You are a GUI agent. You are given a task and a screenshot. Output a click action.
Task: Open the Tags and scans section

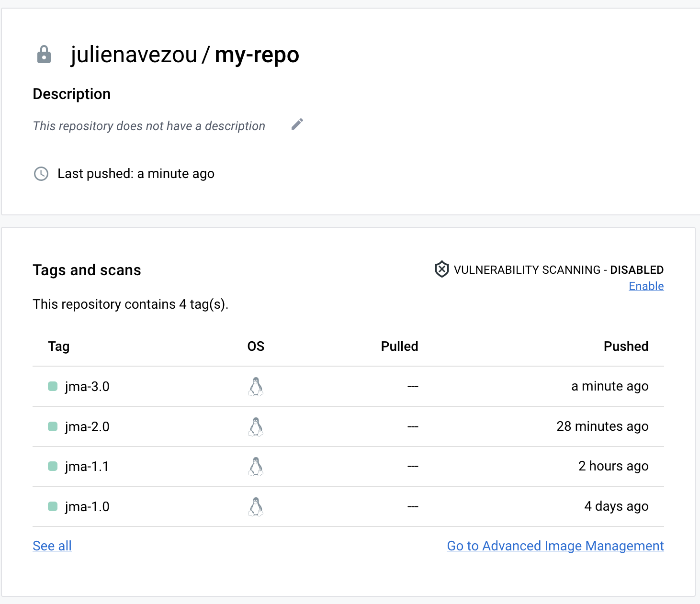[87, 270]
